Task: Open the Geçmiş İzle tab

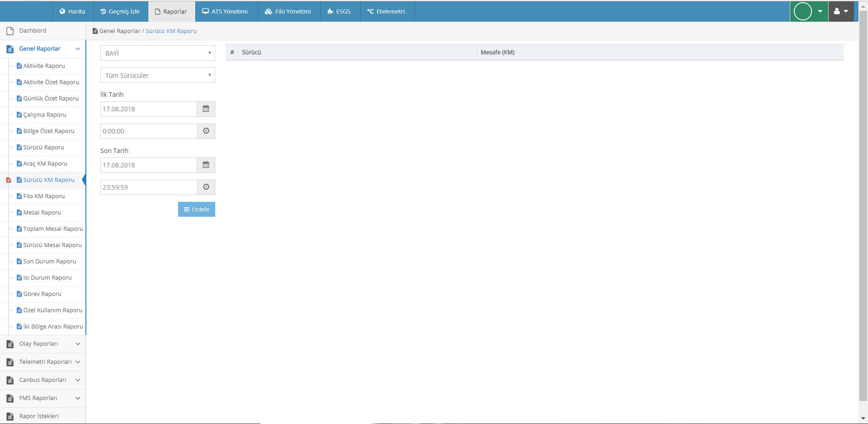Action: [x=120, y=11]
